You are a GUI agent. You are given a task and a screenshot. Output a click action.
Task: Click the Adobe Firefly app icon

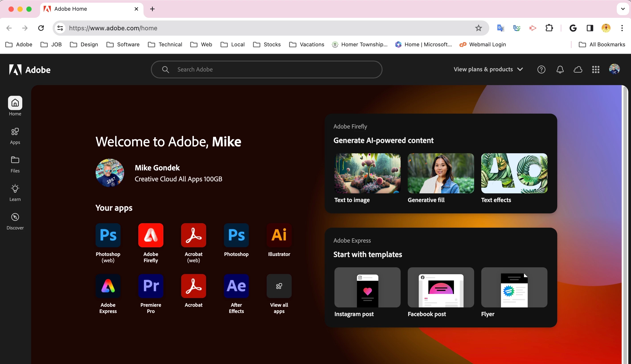[x=150, y=235]
